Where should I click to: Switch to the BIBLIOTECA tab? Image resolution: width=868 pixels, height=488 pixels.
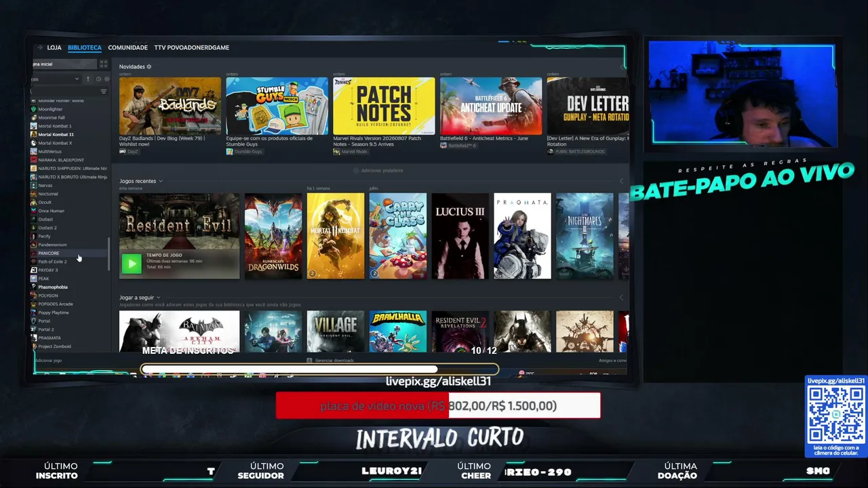85,47
